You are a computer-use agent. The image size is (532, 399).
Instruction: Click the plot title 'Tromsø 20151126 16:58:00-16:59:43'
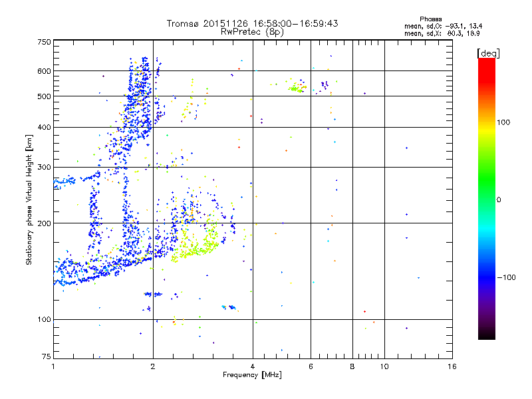[252, 23]
